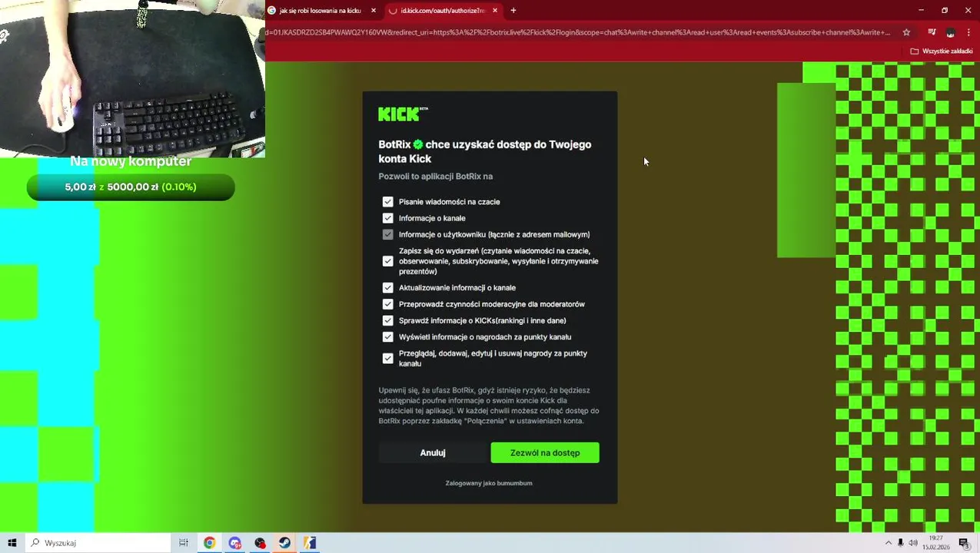Open Chrome's three-dot menu
Viewport: 980px width, 553px height.
click(968, 32)
